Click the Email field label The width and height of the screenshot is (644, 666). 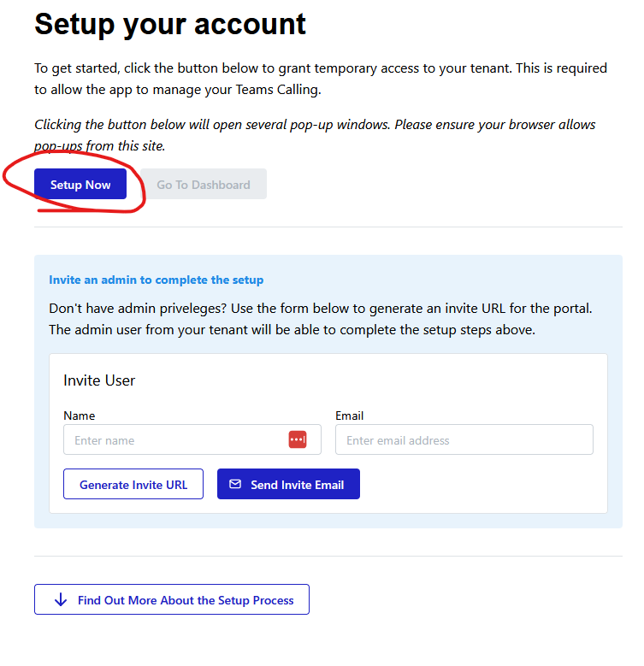[349, 416]
